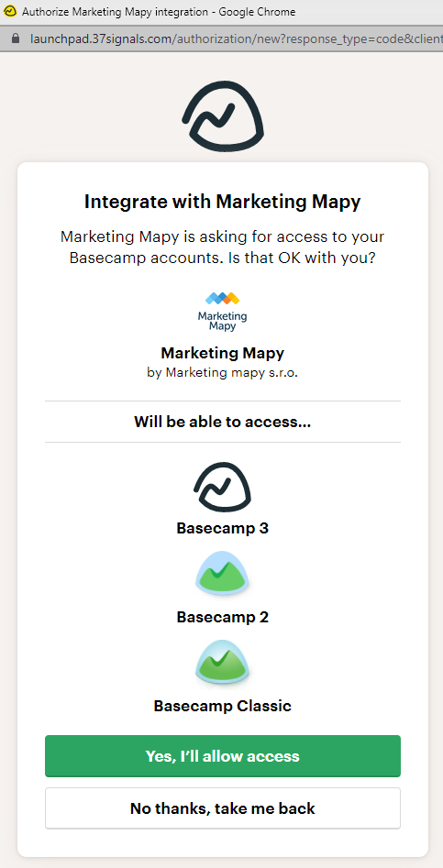Click the "Basecamp 3" label
443x868 pixels.
pos(223,528)
